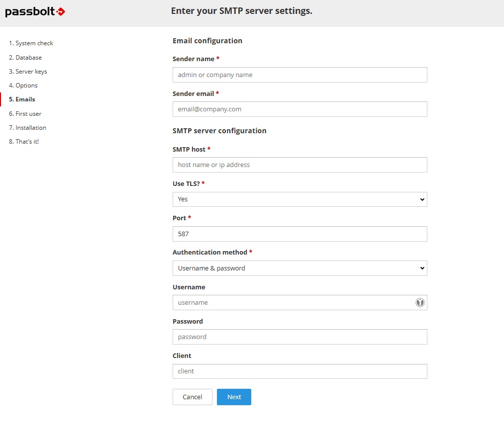This screenshot has height=439, width=504.
Task: Click the "That's it!" step
Action: pyautogui.click(x=23, y=141)
